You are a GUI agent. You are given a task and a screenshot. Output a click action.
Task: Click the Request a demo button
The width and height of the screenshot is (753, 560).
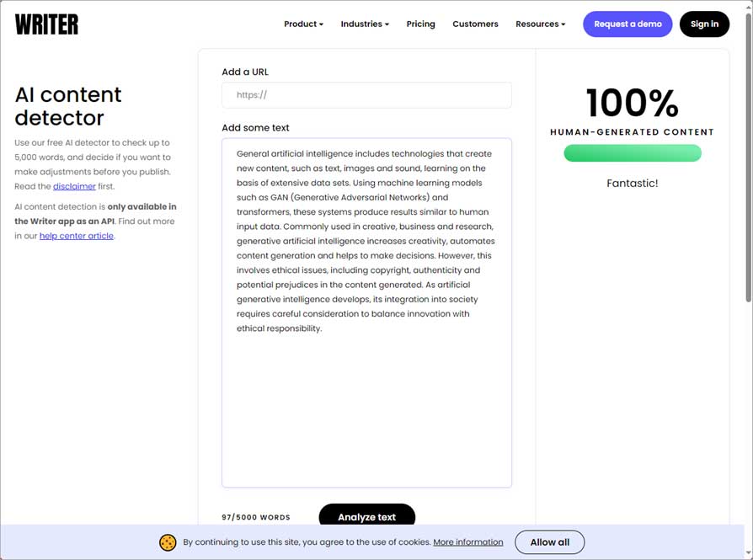point(627,24)
